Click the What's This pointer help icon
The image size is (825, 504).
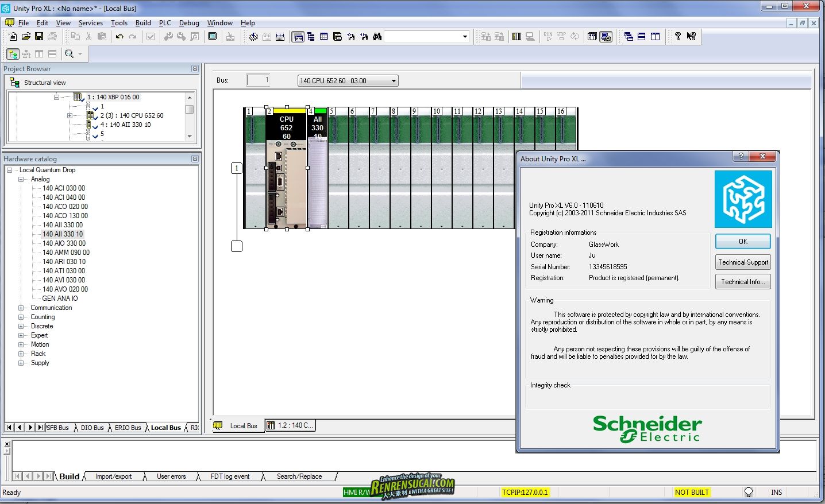(x=691, y=36)
